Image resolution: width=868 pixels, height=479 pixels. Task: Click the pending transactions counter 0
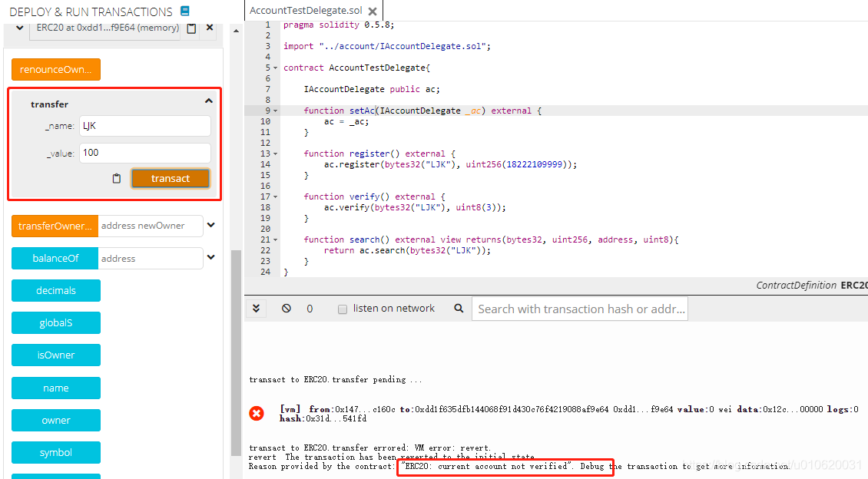(310, 309)
